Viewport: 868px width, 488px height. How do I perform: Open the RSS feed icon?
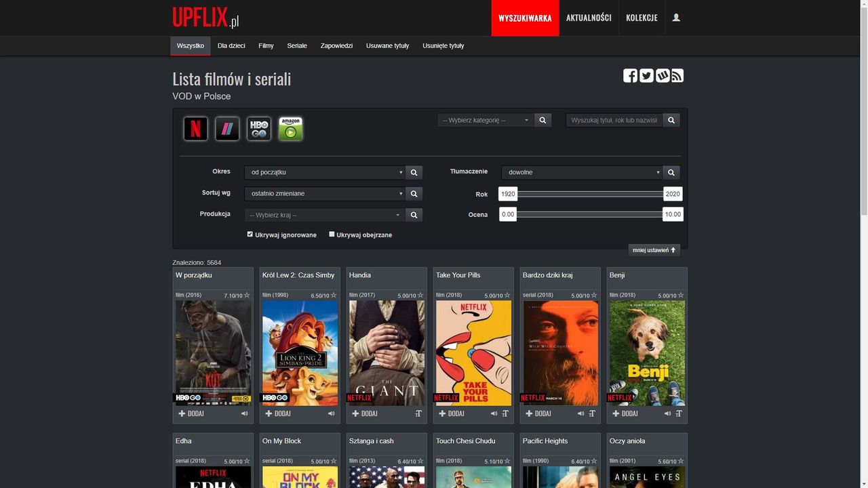[677, 76]
